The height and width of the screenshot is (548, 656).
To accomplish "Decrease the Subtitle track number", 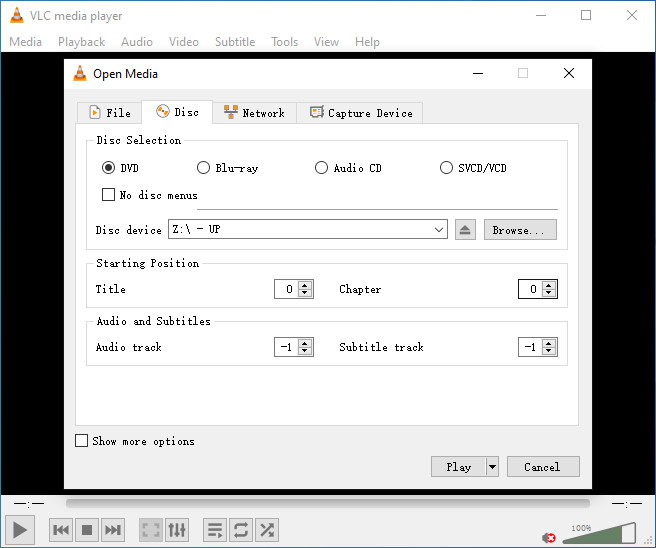I will (549, 351).
